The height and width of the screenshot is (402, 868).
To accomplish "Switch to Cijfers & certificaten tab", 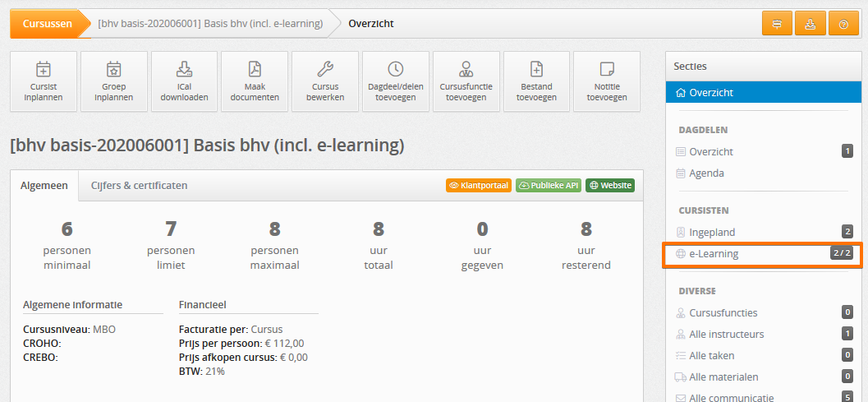I will (x=140, y=186).
